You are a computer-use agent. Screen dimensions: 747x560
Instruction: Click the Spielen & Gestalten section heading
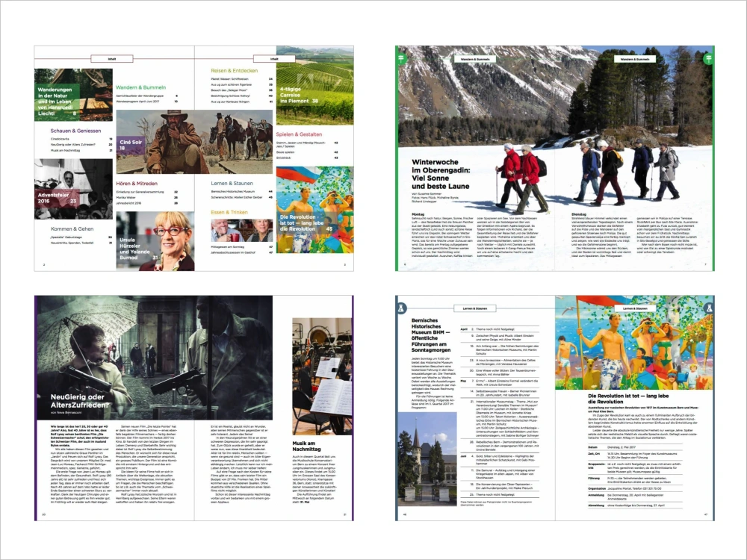[x=300, y=134]
